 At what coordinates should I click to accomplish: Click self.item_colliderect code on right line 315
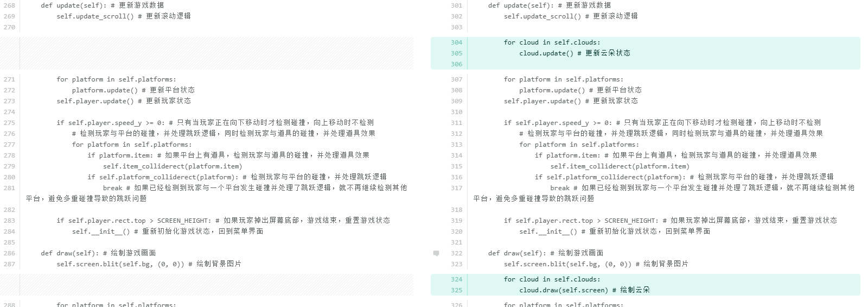pos(620,166)
